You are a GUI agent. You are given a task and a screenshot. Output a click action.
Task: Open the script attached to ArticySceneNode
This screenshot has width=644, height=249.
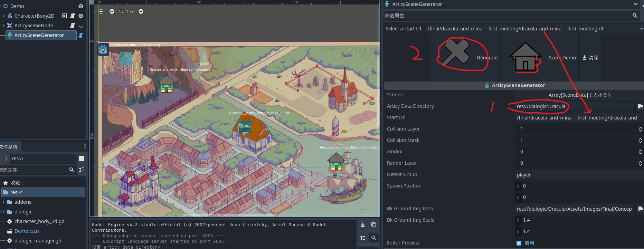pyautogui.click(x=73, y=26)
